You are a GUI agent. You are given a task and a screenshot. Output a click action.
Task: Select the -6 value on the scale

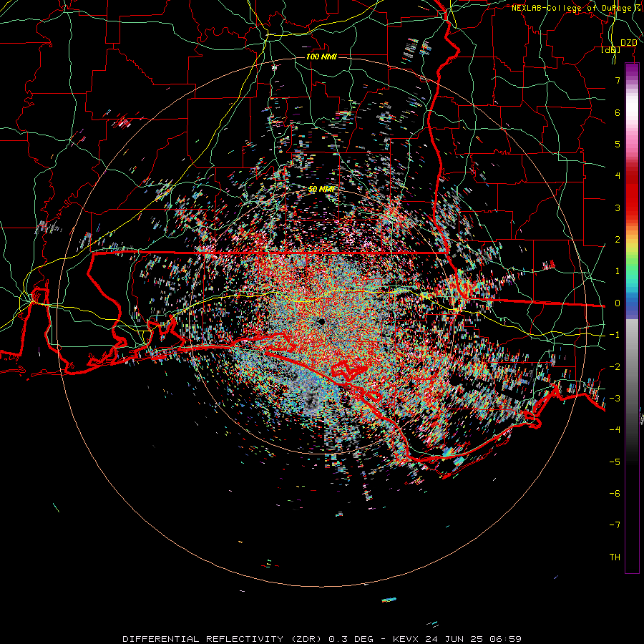[615, 494]
